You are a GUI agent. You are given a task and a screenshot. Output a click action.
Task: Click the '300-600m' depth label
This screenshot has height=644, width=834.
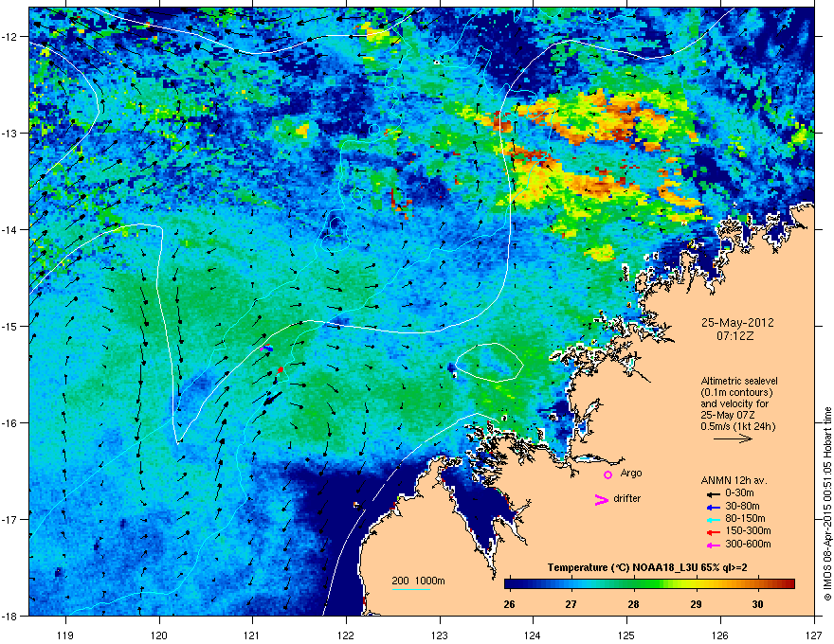[748, 544]
